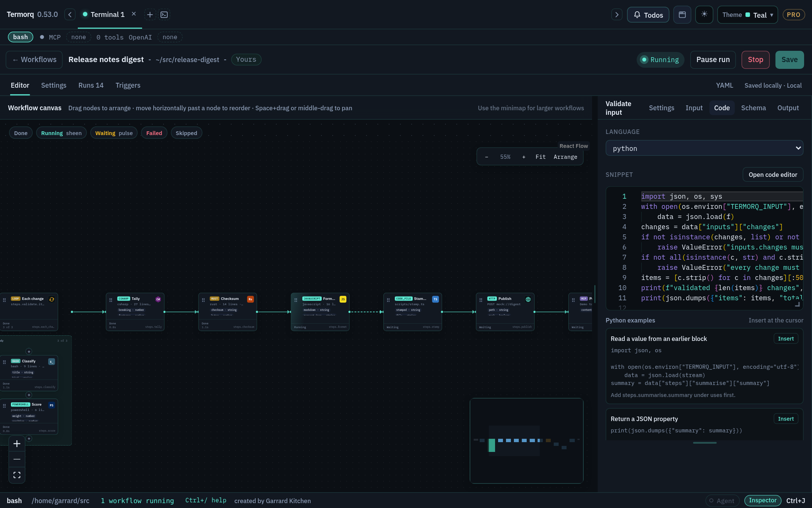Click the shell icon on Classify node
This screenshot has width=812, height=508.
pyautogui.click(x=52, y=362)
